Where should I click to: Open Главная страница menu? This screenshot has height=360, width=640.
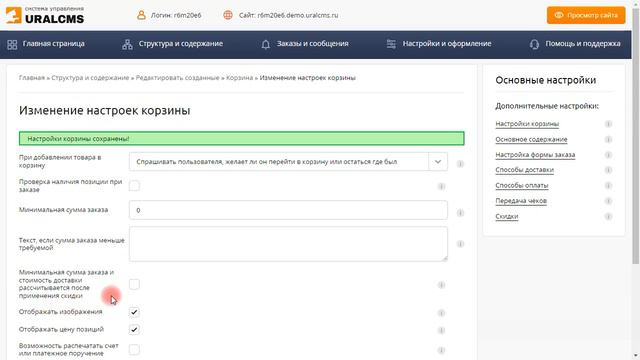[x=53, y=44]
